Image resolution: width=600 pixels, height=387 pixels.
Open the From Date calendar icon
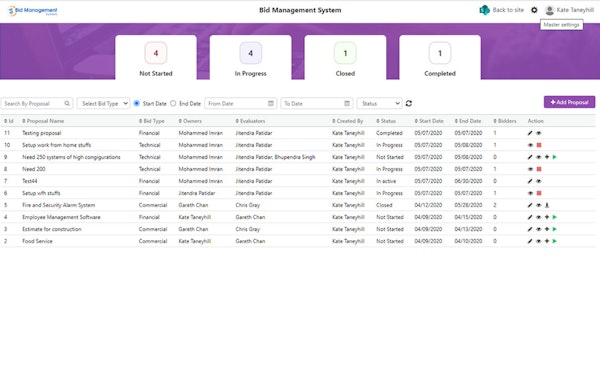tap(271, 103)
